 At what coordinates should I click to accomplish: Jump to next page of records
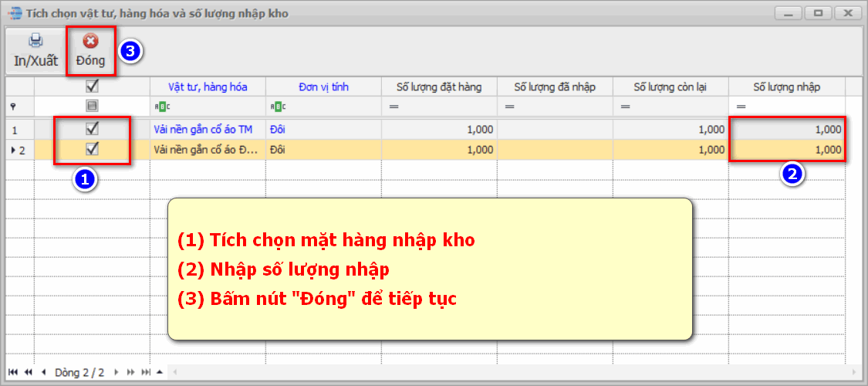[130, 372]
